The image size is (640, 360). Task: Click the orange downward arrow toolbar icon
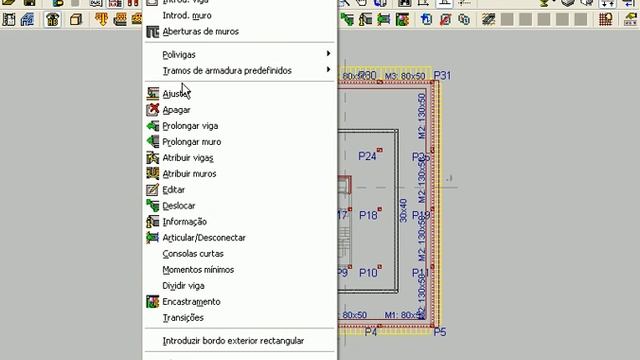click(101, 19)
